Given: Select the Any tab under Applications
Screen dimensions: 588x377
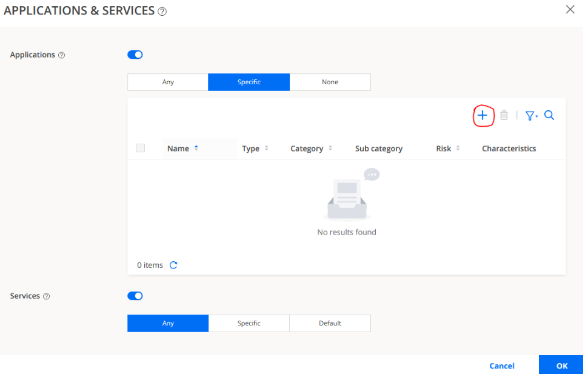Looking at the screenshot, I should [168, 82].
